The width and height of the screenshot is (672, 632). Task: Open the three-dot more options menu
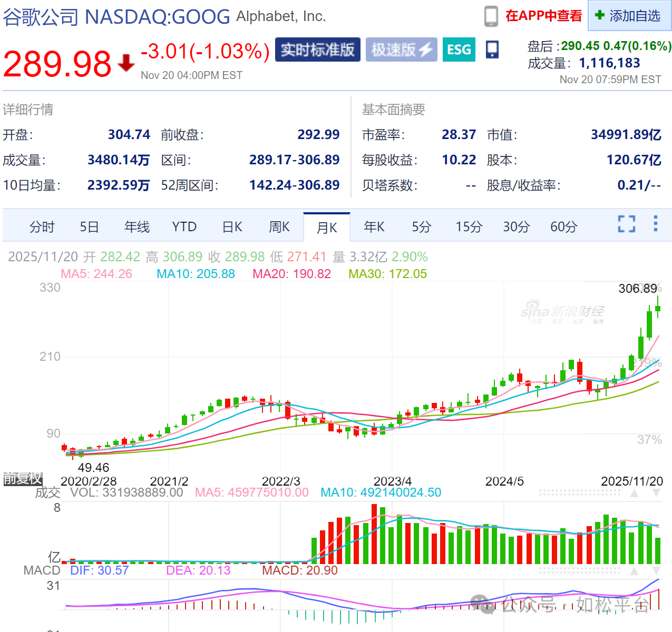coord(655,224)
